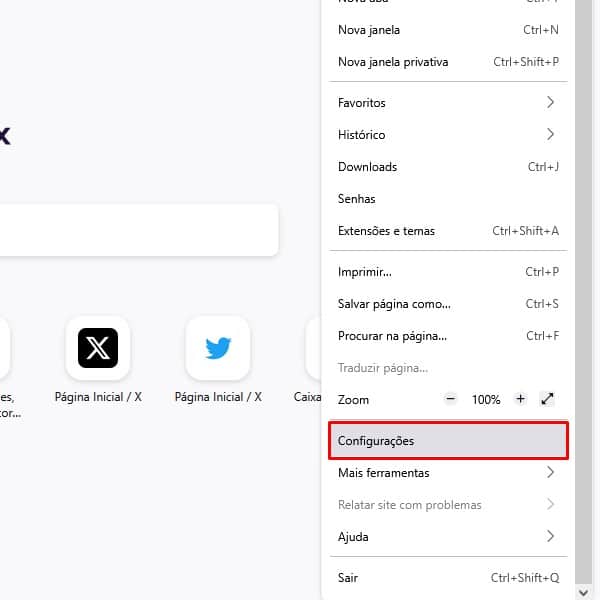Select Sair to quit browser
This screenshot has width=600, height=600.
tap(448, 577)
